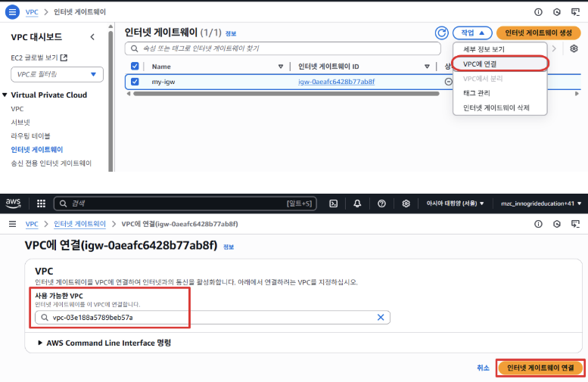Open 정보 link next to VPC에 연결 heading

click(x=229, y=247)
